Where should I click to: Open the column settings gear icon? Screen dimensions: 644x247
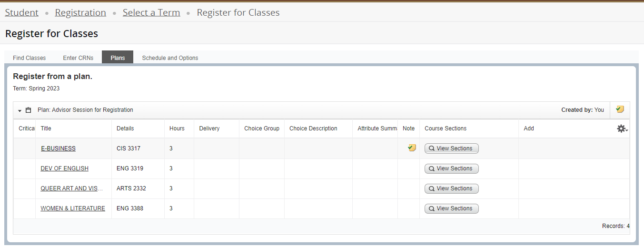point(622,128)
